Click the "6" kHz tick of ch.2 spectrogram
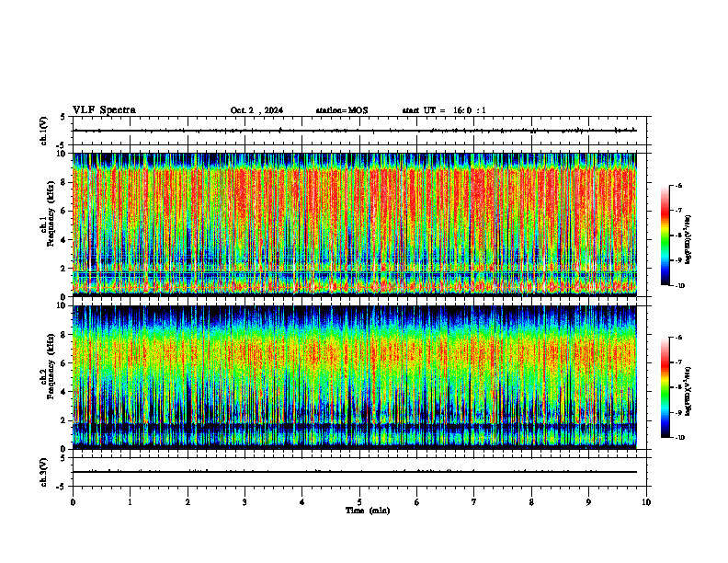 pyautogui.click(x=64, y=363)
